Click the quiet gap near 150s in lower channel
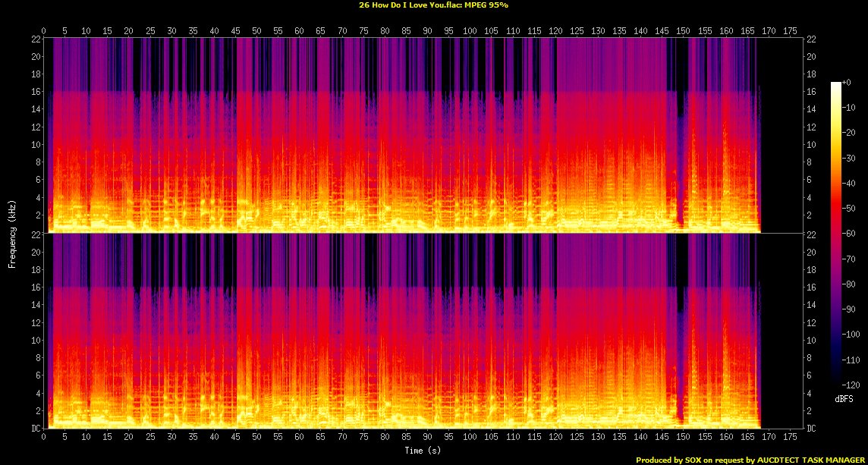The height and width of the screenshot is (465, 868). pos(680,349)
